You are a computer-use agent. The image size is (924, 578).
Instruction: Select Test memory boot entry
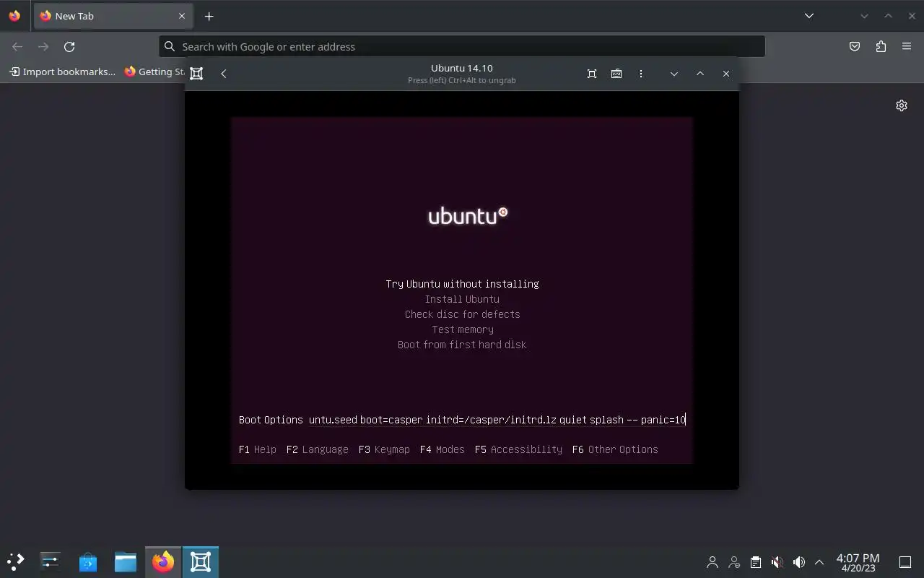(x=462, y=329)
